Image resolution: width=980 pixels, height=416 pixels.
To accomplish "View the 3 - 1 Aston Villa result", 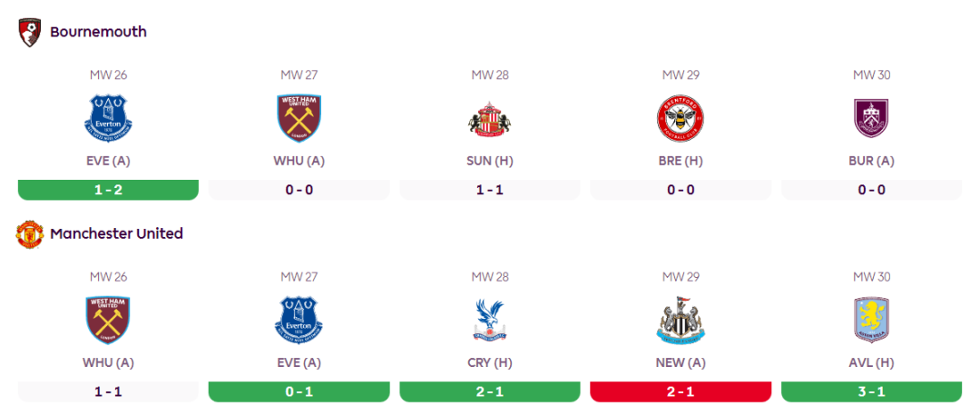I will 871,391.
